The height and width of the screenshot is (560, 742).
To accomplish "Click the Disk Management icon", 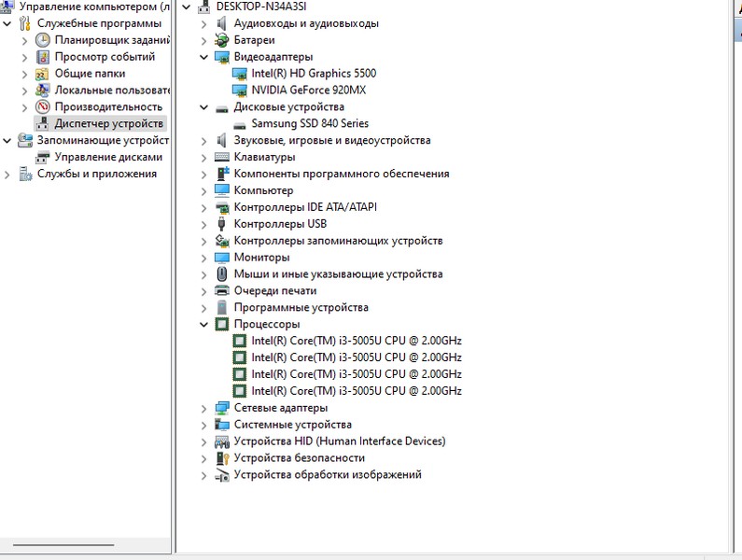I will tap(43, 158).
